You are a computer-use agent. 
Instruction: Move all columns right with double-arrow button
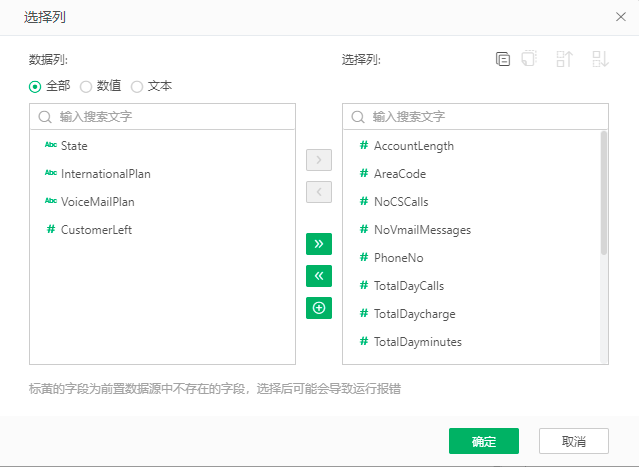[x=318, y=244]
